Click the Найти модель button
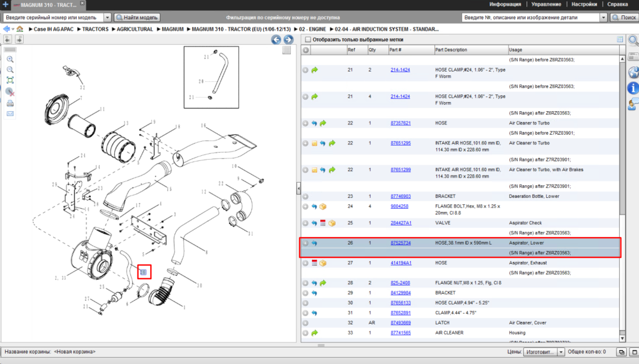This screenshot has width=639, height=364. (137, 17)
